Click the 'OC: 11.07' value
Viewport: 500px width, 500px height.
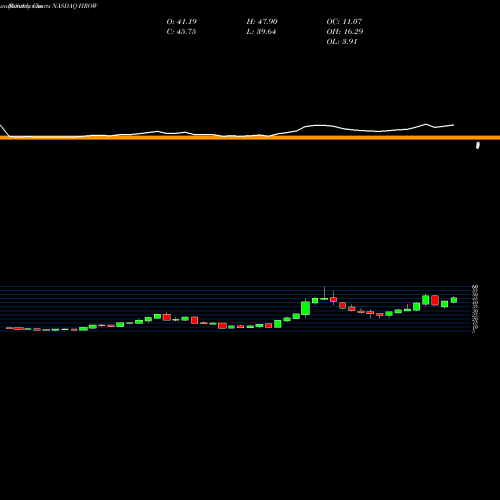point(344,22)
